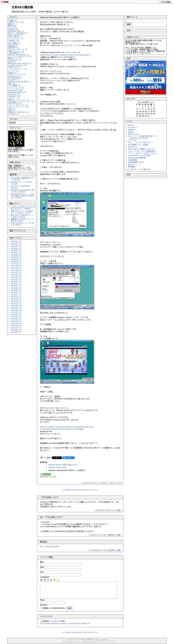Open the trackback URL link
The height and width of the screenshot is (644, 174).
(65, 623)
